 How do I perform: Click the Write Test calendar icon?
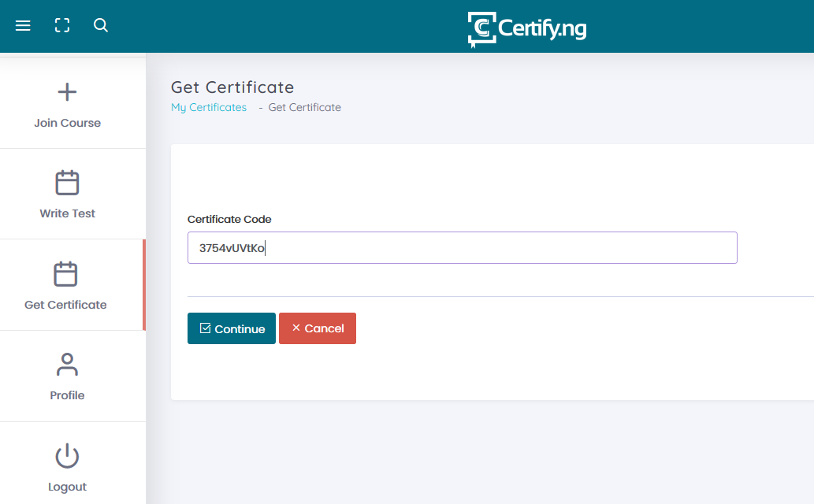point(68,183)
